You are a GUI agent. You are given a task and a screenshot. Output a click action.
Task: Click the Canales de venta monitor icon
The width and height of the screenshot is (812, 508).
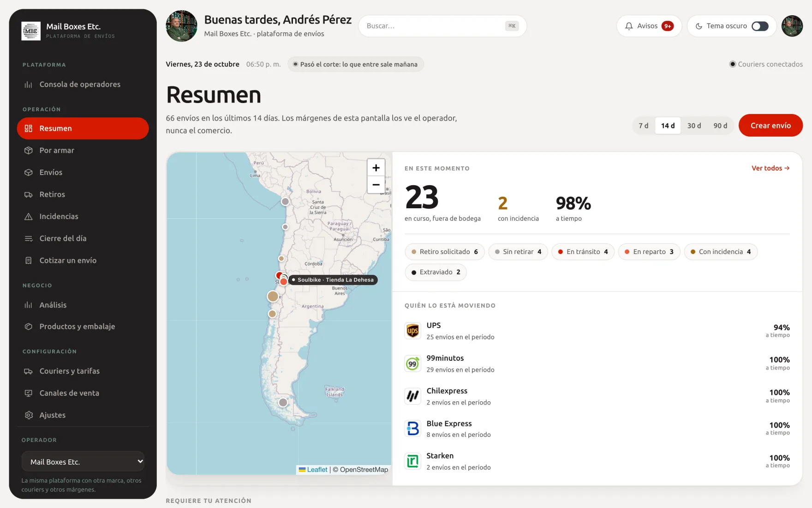[x=29, y=393]
